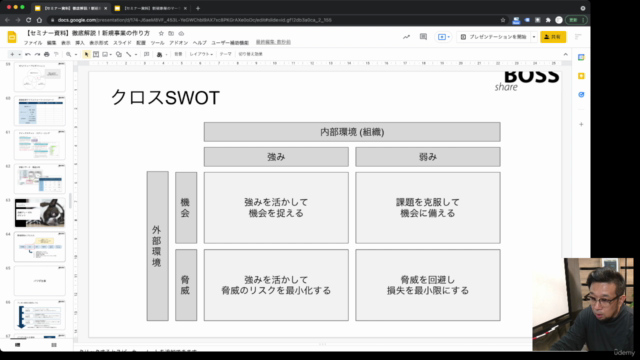Select the 脅威を回避し損失を最小限にする box
Viewport: 640px width, 360px height.
click(x=428, y=285)
